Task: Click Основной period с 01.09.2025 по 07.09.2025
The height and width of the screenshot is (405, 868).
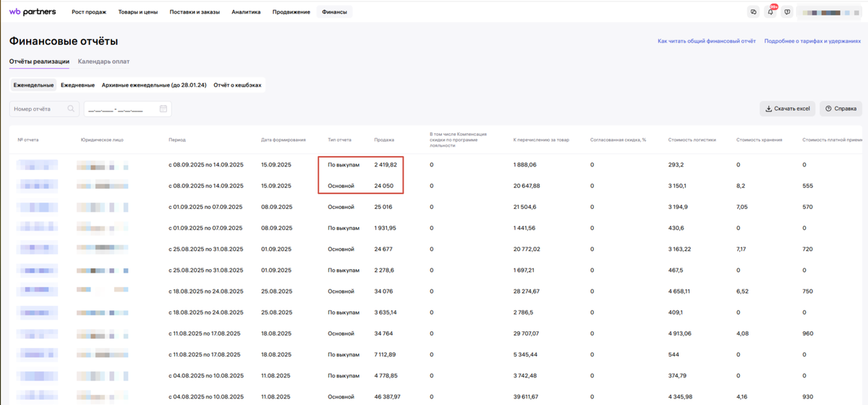Action: [206, 207]
